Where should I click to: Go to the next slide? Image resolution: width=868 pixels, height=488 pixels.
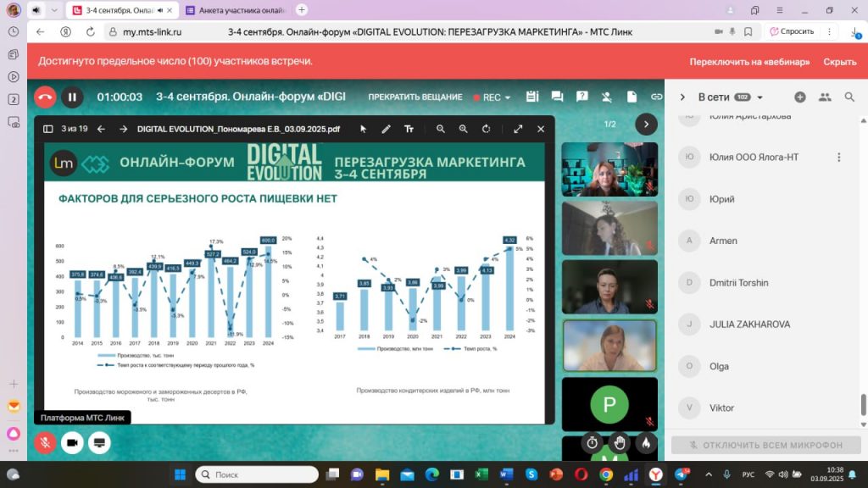click(124, 129)
